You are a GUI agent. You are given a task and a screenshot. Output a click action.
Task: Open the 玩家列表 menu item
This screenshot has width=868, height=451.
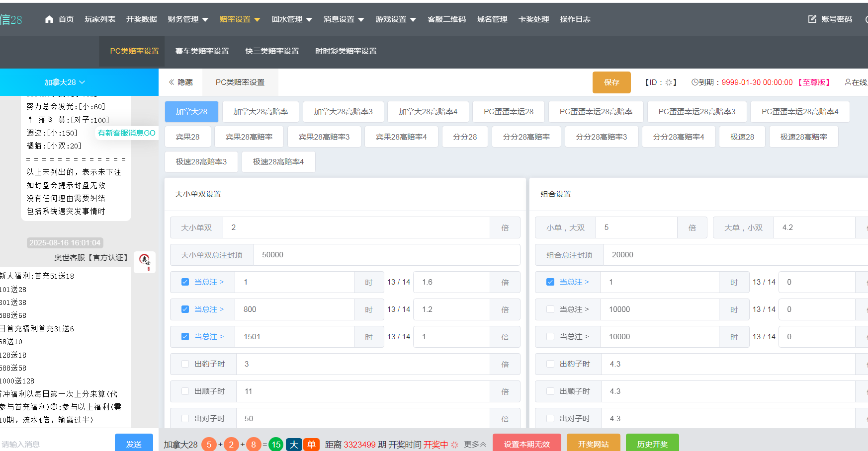coord(99,19)
